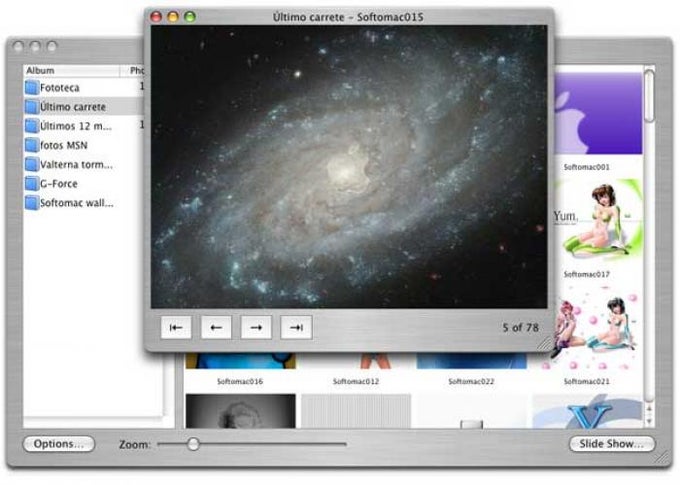Click the viewer window green zoom button

(x=190, y=17)
